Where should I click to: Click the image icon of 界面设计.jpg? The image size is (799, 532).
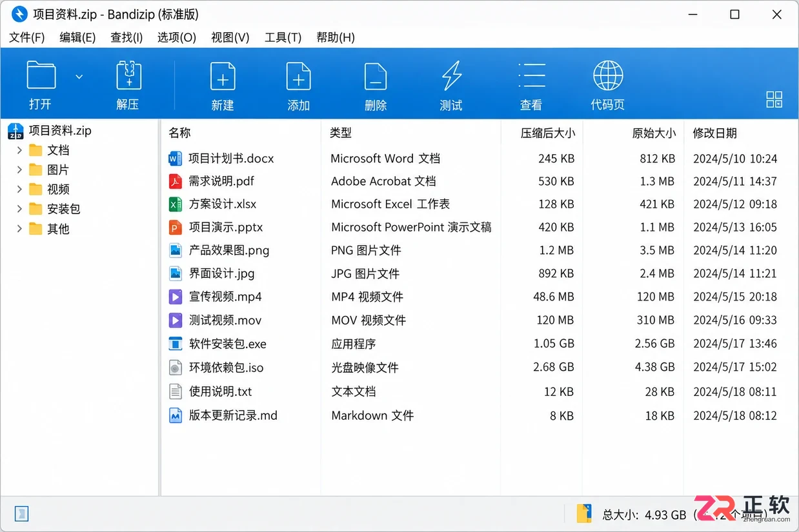coord(175,273)
